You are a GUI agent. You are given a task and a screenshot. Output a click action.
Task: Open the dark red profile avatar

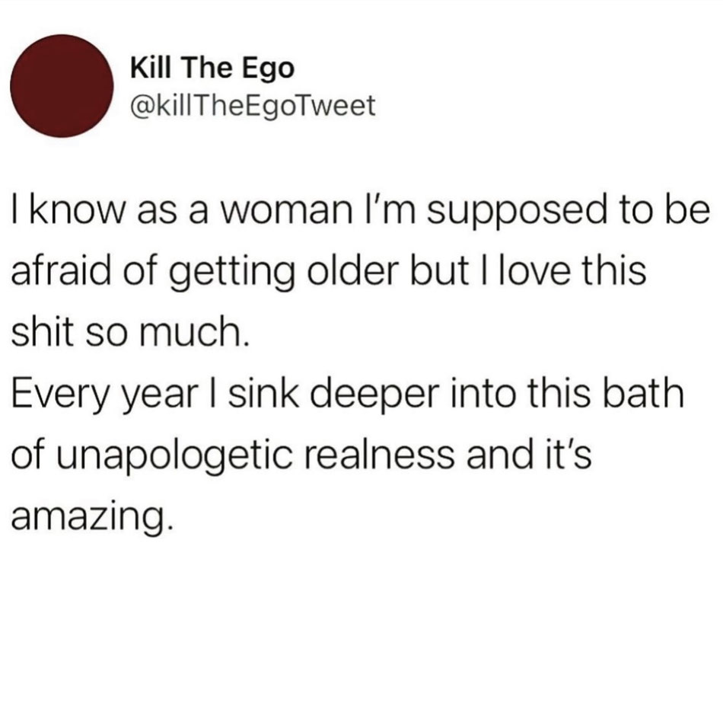coord(62,86)
